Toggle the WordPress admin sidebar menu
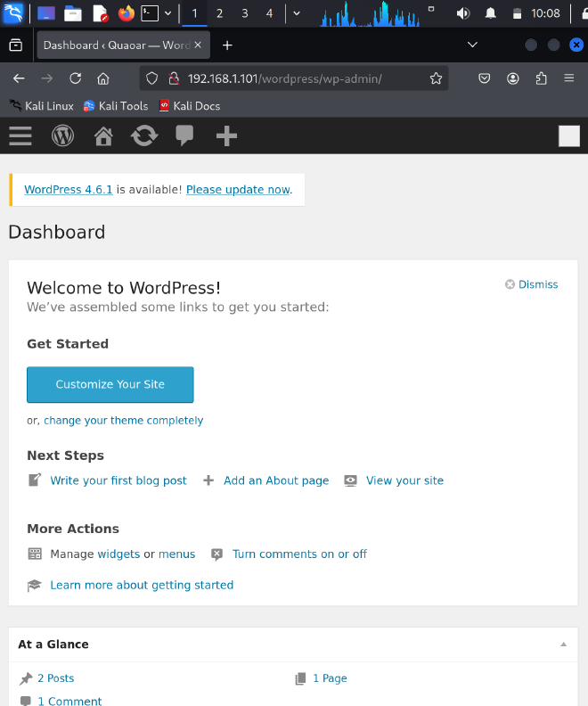588x706 pixels. coord(20,135)
